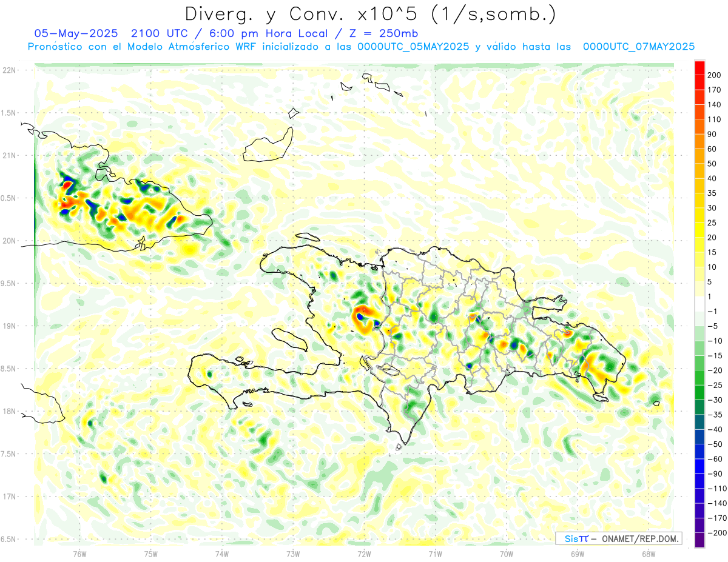Click the positive '60' color bar value
Screen dimensions: 728x562
[712, 149]
